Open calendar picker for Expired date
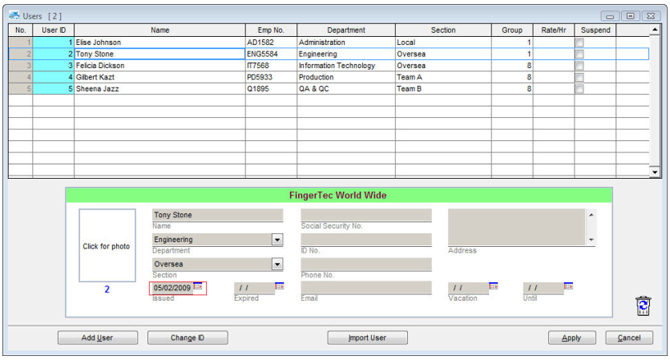 pos(279,286)
